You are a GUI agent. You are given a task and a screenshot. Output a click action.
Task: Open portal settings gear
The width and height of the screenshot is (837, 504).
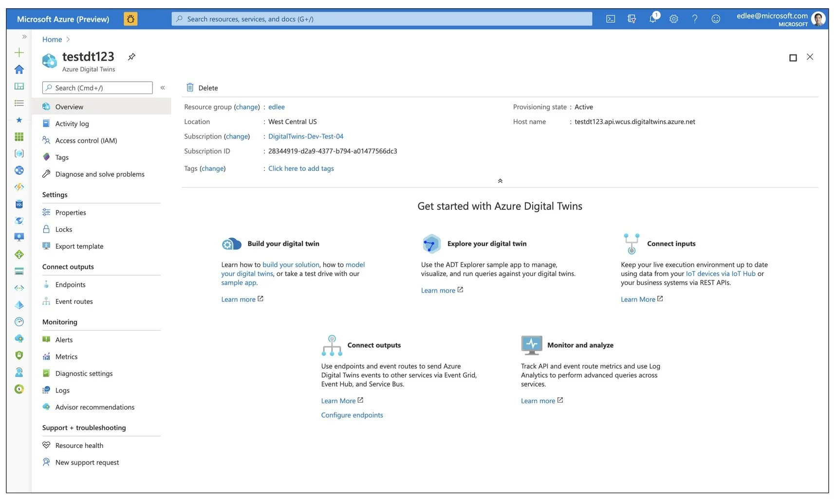[674, 19]
